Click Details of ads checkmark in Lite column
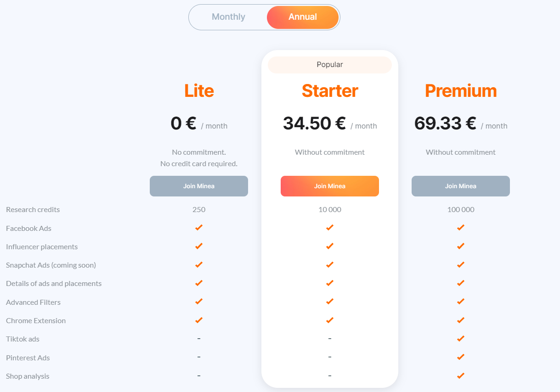This screenshot has width=560, height=392. point(199,283)
